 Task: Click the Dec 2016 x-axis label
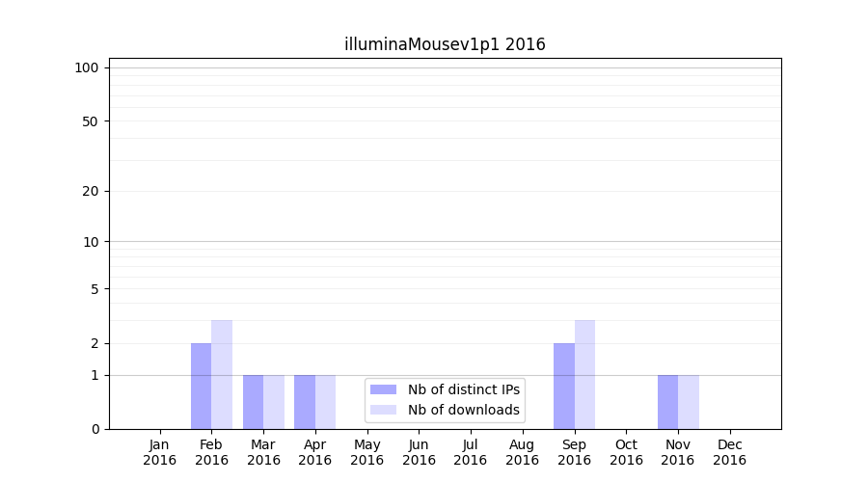[x=729, y=452]
